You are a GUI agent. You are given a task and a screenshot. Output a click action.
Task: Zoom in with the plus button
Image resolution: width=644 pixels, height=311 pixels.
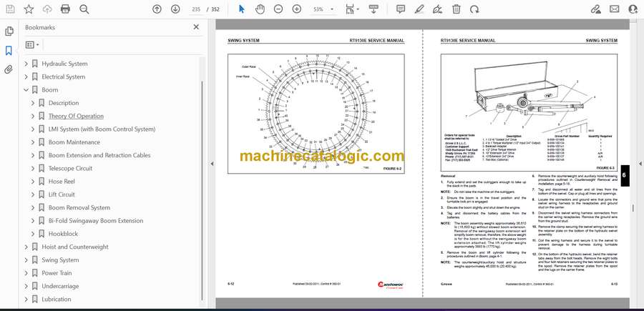(297, 9)
